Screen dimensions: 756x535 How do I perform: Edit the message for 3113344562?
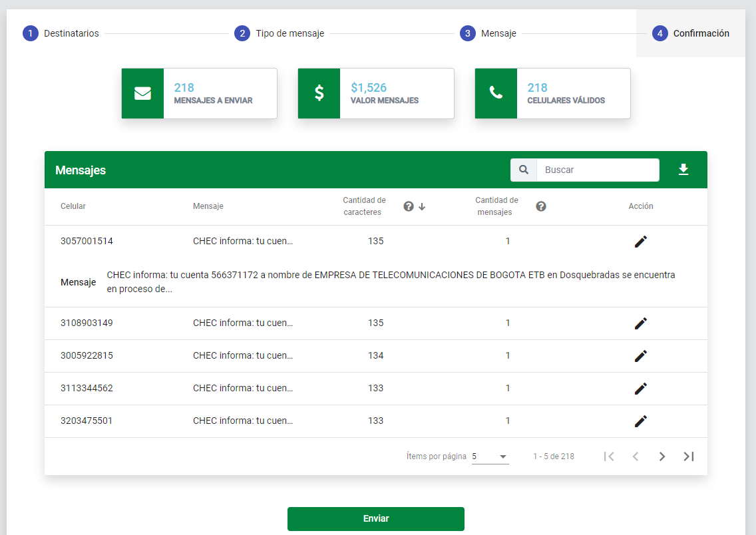point(640,389)
